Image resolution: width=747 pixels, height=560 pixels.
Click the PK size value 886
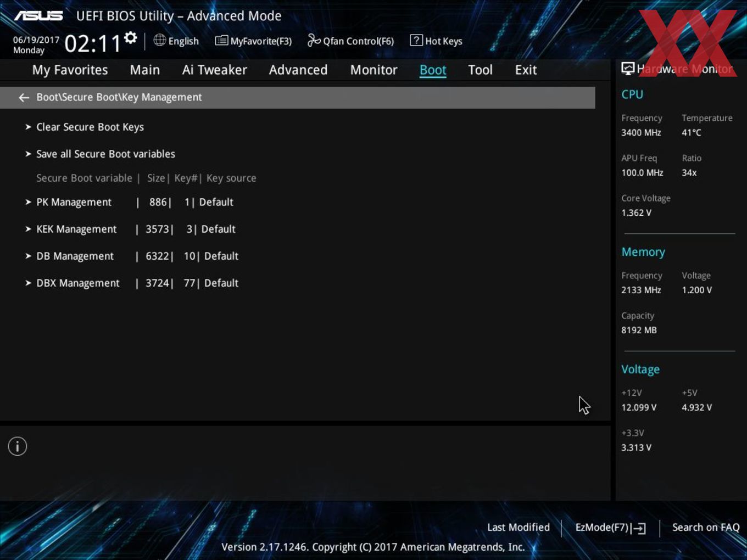coord(158,202)
